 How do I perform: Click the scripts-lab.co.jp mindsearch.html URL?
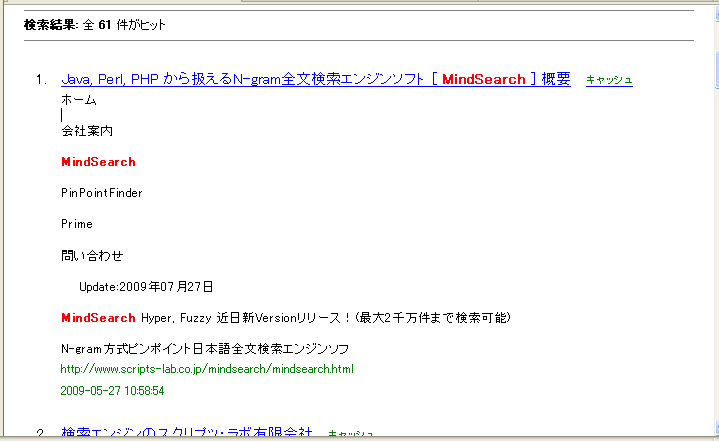tap(207, 369)
